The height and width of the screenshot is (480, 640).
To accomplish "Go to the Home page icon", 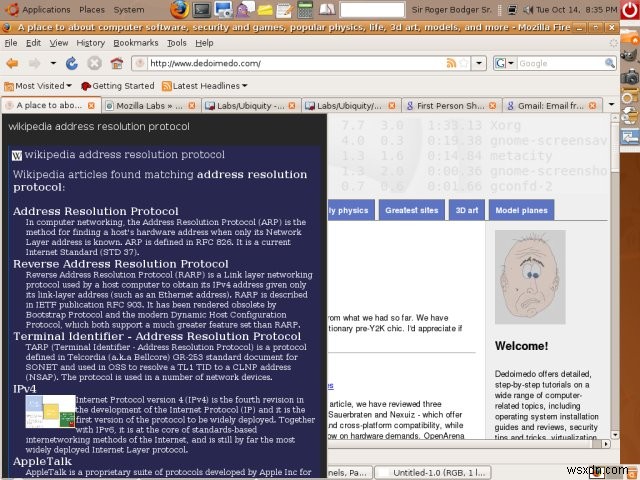I will click(x=117, y=63).
